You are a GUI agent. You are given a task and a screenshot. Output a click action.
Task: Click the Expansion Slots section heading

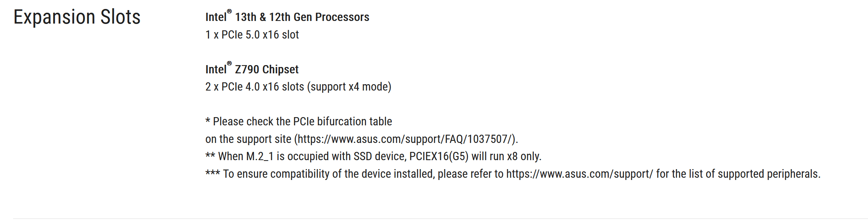(x=77, y=17)
